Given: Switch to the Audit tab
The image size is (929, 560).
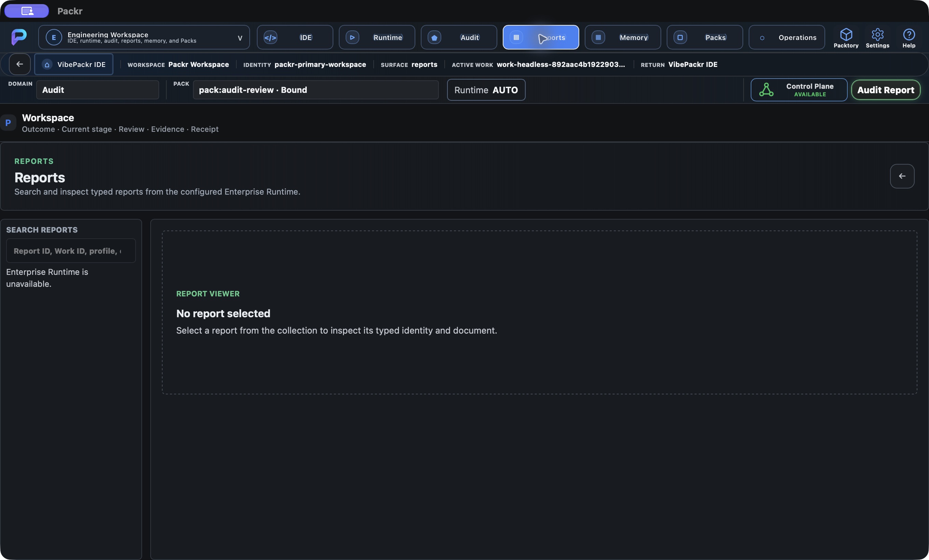Looking at the screenshot, I should [x=459, y=37].
